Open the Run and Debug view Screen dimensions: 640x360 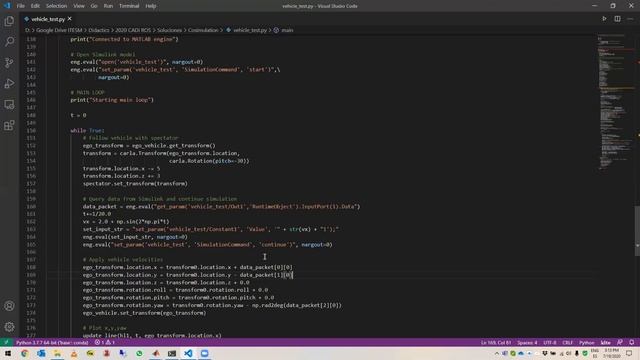pyautogui.click(x=9, y=84)
